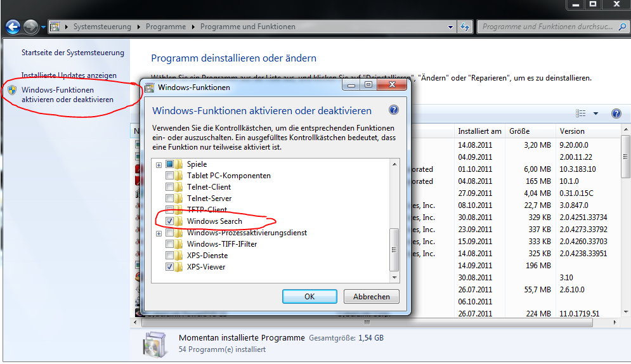Open Startseite der Systemsteuerung link
Image resolution: width=631 pixels, height=364 pixels.
click(x=73, y=53)
